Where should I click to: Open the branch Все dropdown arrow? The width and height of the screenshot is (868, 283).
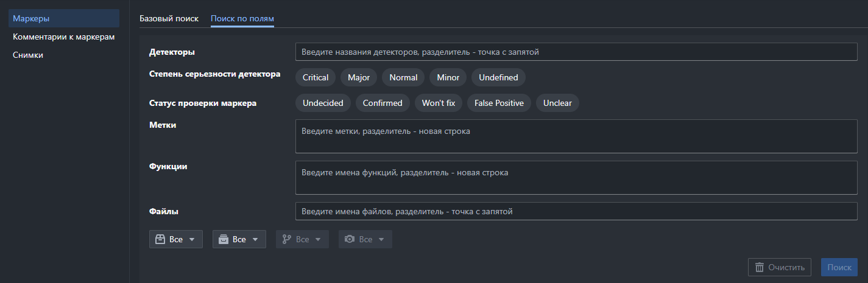318,239
